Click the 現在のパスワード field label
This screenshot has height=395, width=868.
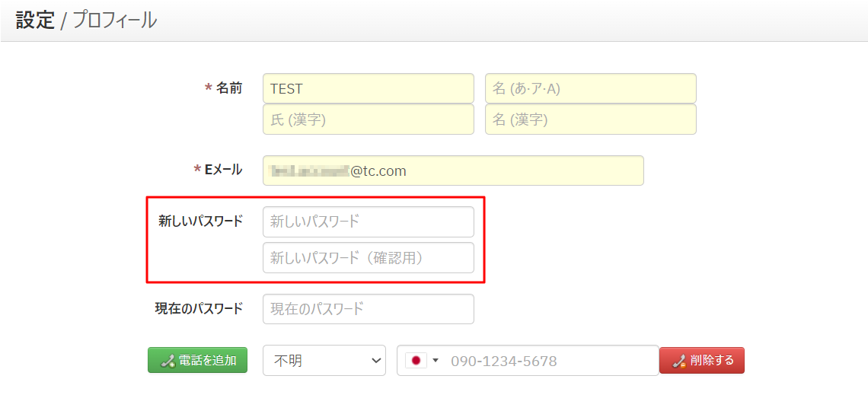click(199, 308)
